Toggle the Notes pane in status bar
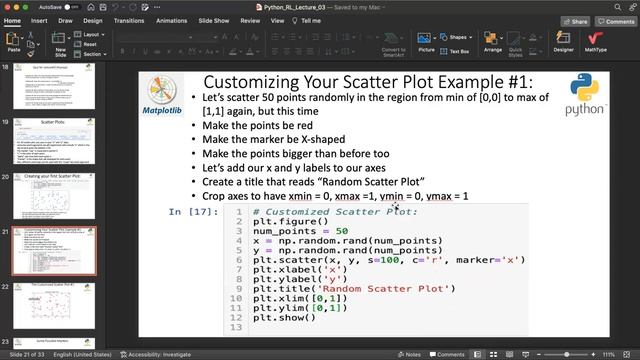 [x=409, y=354]
